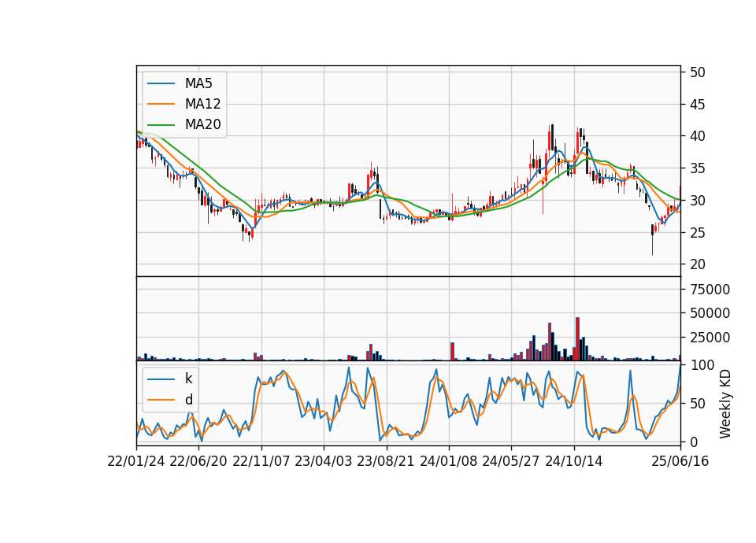Select the 23/04/03 date label
The width and height of the screenshot is (756, 543).
324,461
